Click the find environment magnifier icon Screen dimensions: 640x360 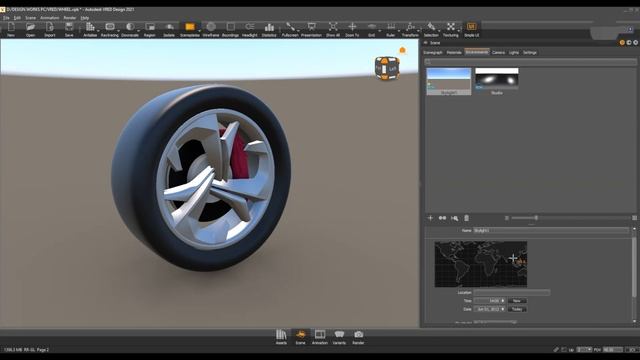click(x=455, y=218)
